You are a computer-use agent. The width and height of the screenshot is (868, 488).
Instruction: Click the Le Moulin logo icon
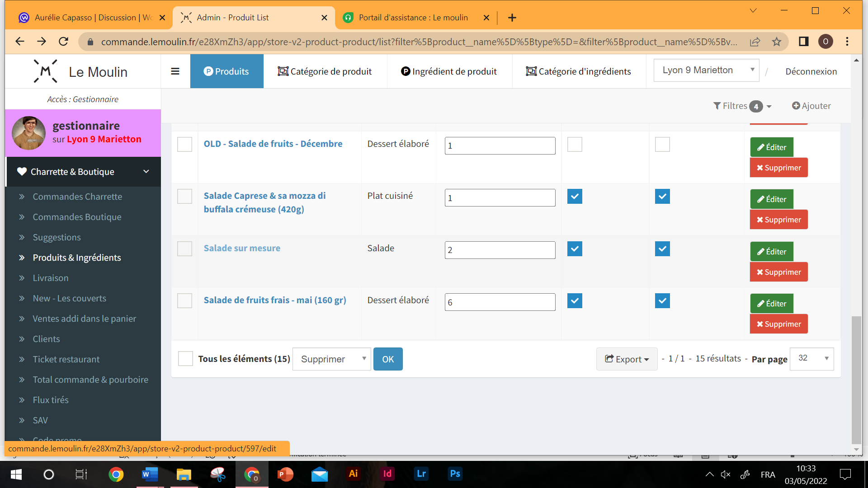46,71
